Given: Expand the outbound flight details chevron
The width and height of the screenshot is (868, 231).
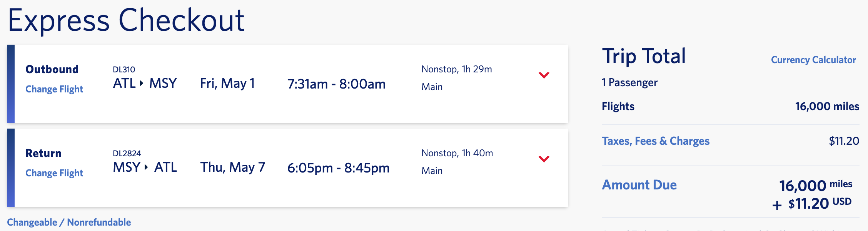Looking at the screenshot, I should [x=544, y=75].
